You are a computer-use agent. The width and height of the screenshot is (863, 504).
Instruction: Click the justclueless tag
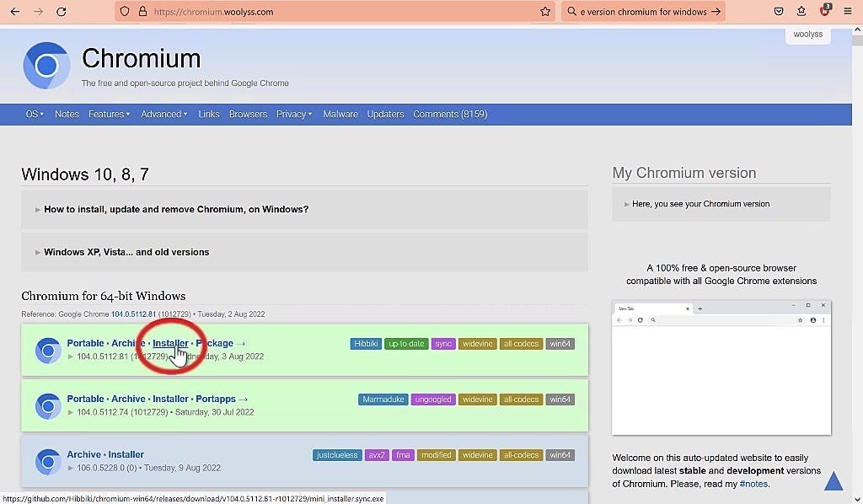(337, 455)
